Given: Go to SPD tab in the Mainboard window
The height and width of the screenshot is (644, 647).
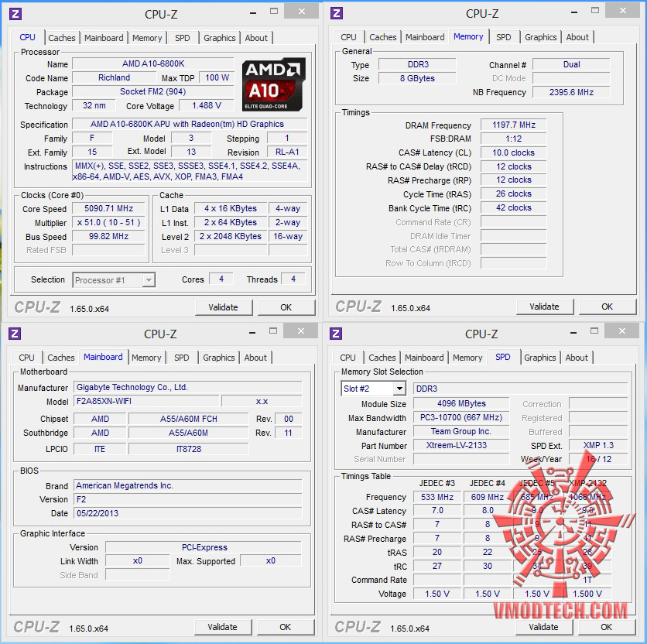Looking at the screenshot, I should pos(182,358).
